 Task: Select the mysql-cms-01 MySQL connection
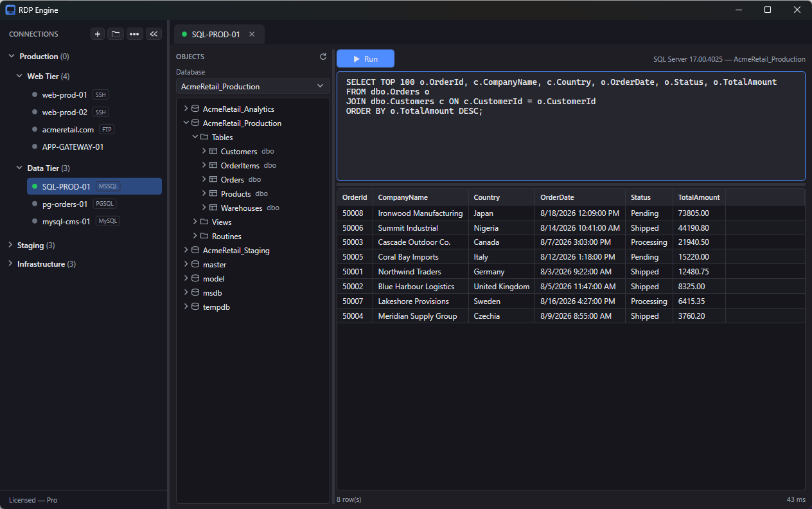[94, 221]
